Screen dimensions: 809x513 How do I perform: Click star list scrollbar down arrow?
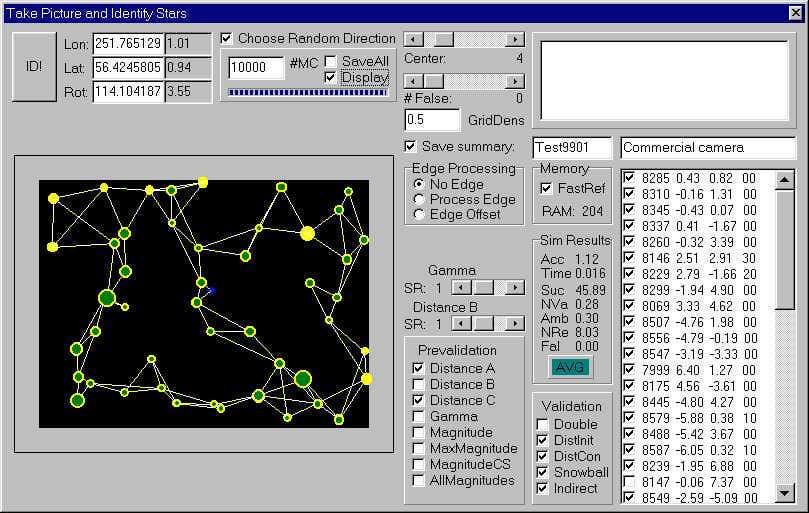(x=784, y=493)
